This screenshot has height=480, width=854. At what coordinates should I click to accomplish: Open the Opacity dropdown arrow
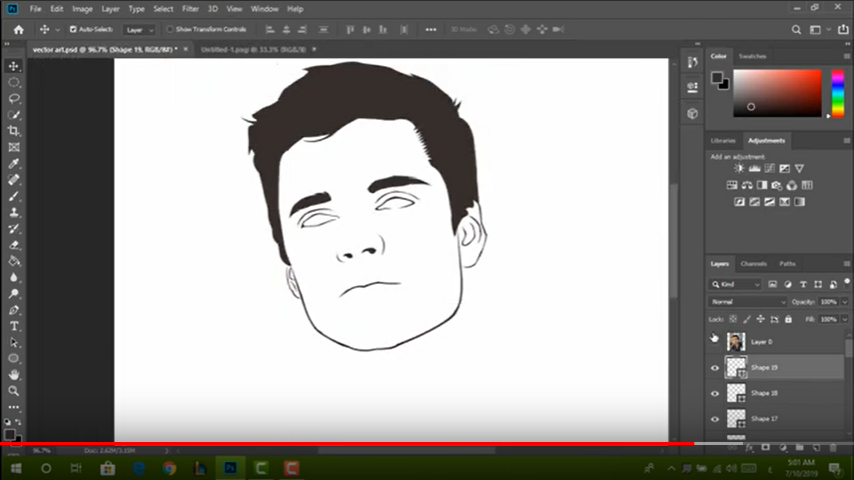pos(845,302)
